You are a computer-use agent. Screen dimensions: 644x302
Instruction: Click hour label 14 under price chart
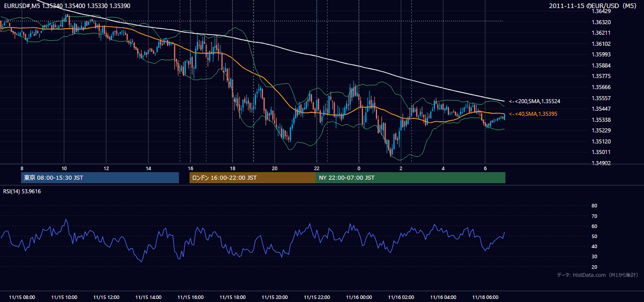point(148,168)
